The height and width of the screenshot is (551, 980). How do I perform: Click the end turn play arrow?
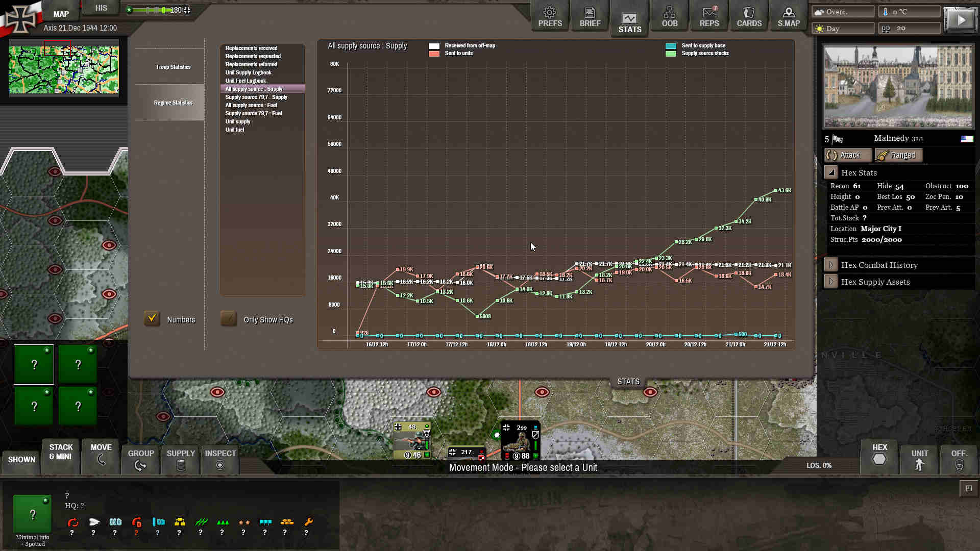[961, 20]
